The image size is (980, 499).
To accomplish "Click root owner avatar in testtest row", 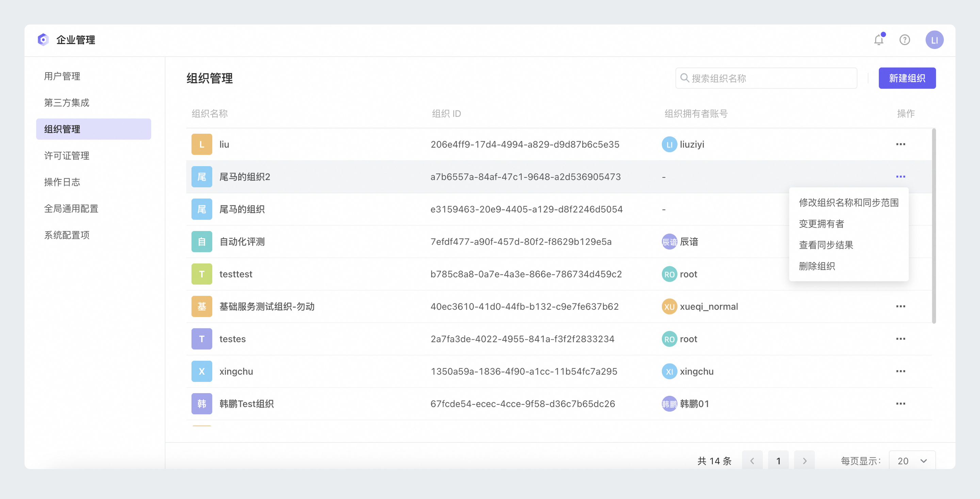I will coord(669,274).
